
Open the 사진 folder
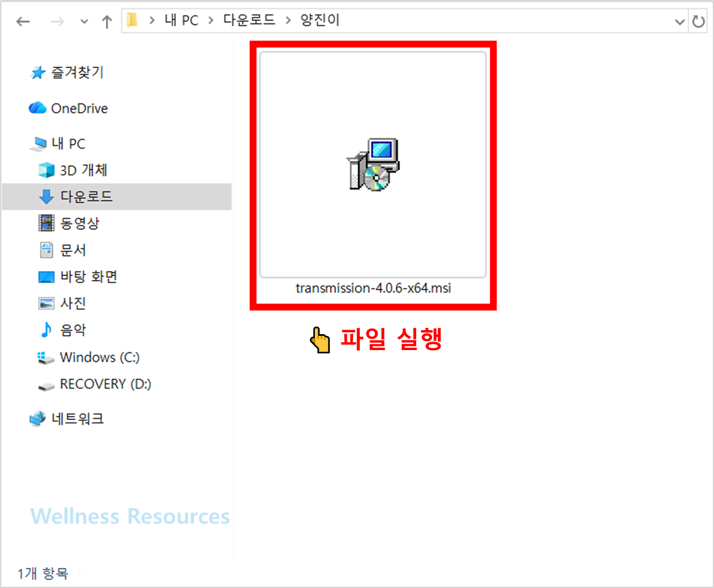click(x=73, y=303)
